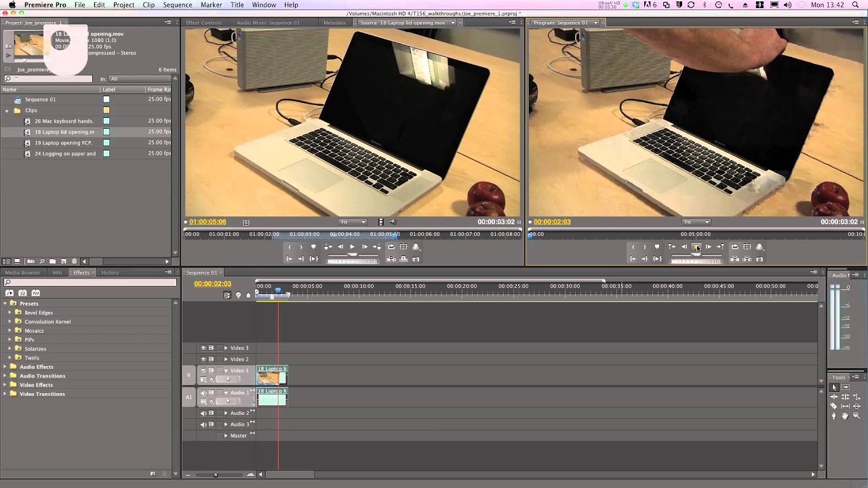Click Lift button in Program monitor
This screenshot has width=868, height=488.
(735, 259)
